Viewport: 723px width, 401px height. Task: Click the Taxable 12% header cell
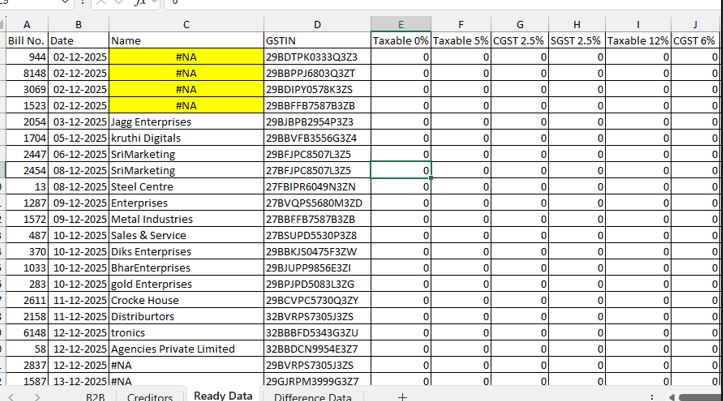[637, 40]
